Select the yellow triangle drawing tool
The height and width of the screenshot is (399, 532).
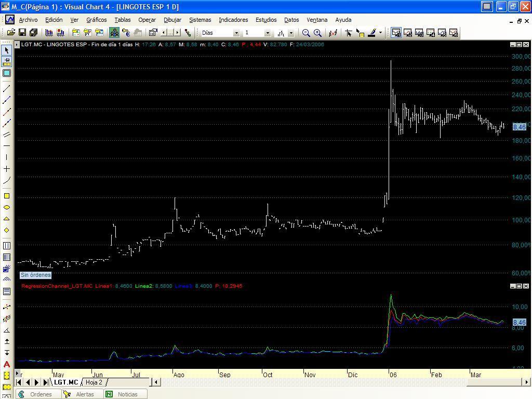(6, 219)
